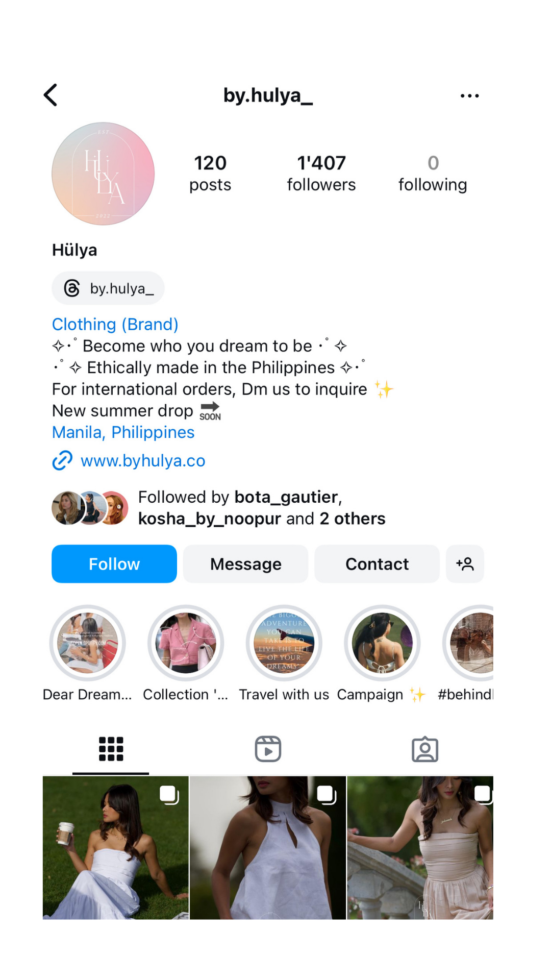551x980 pixels.
Task: Open the three-dot more options menu
Action: tap(469, 96)
